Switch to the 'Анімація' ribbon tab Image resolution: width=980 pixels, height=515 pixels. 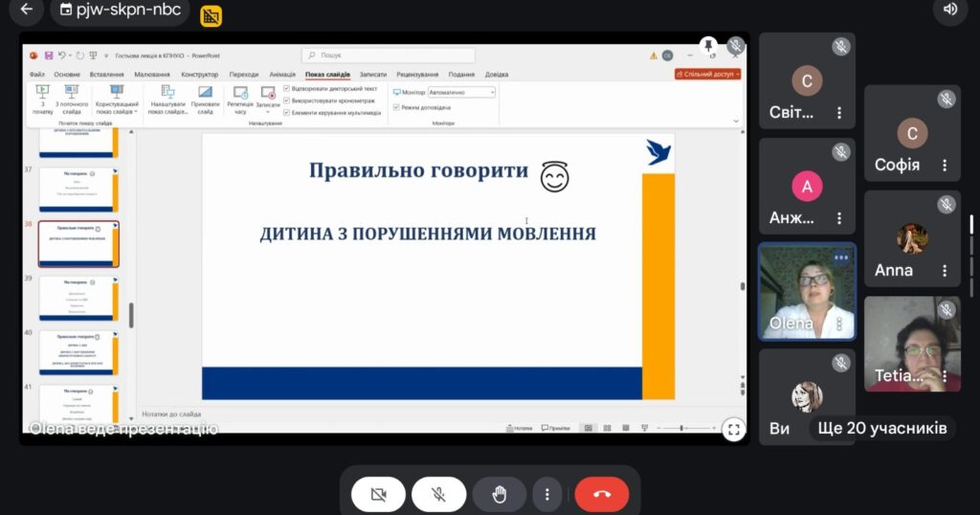pyautogui.click(x=282, y=74)
